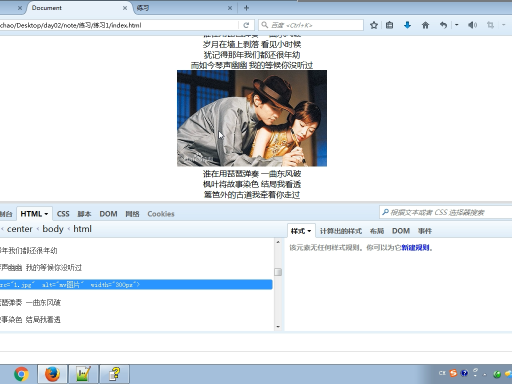Open the green notepad editor taskbar icon
This screenshot has width=512, height=384.
pos(83,374)
